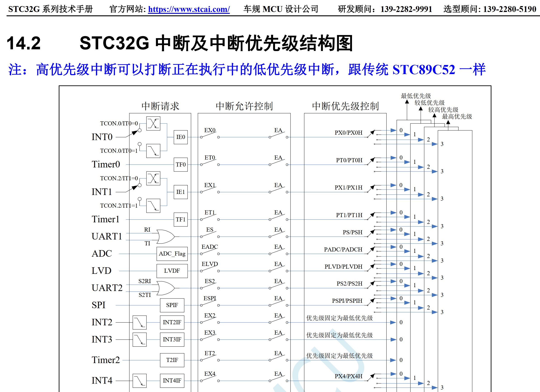Click the EX0 enable switch

pos(209,135)
